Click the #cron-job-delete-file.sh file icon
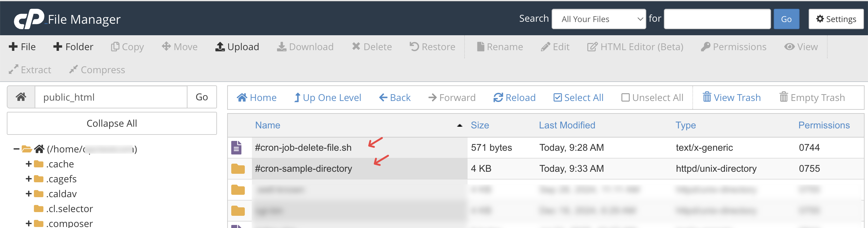The width and height of the screenshot is (868, 228). [x=236, y=148]
